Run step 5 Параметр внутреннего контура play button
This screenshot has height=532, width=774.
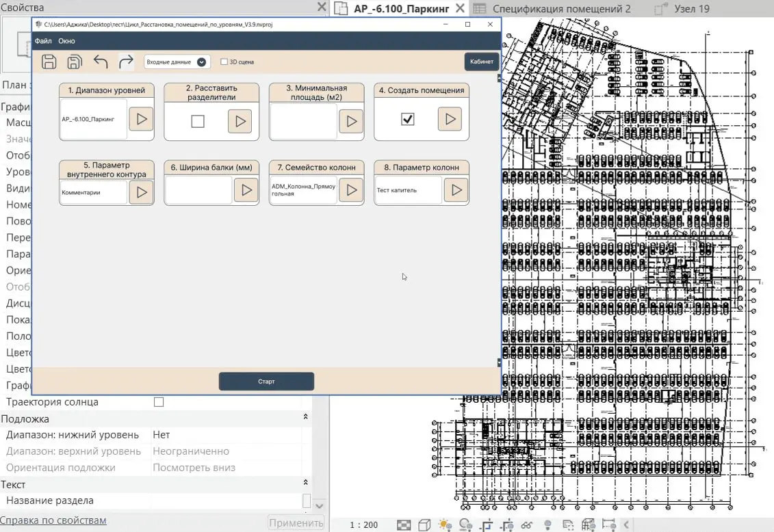coord(141,192)
